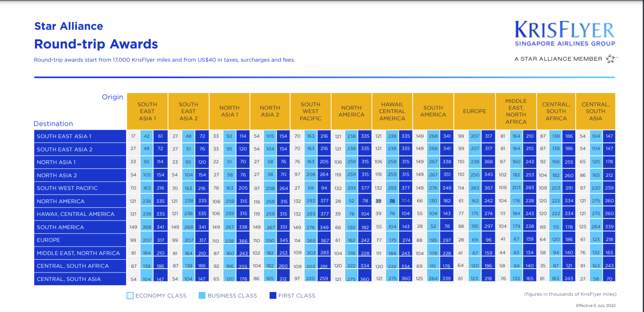This screenshot has height=312, width=644.
Task: Select the Europe origin column header
Action: [x=474, y=111]
